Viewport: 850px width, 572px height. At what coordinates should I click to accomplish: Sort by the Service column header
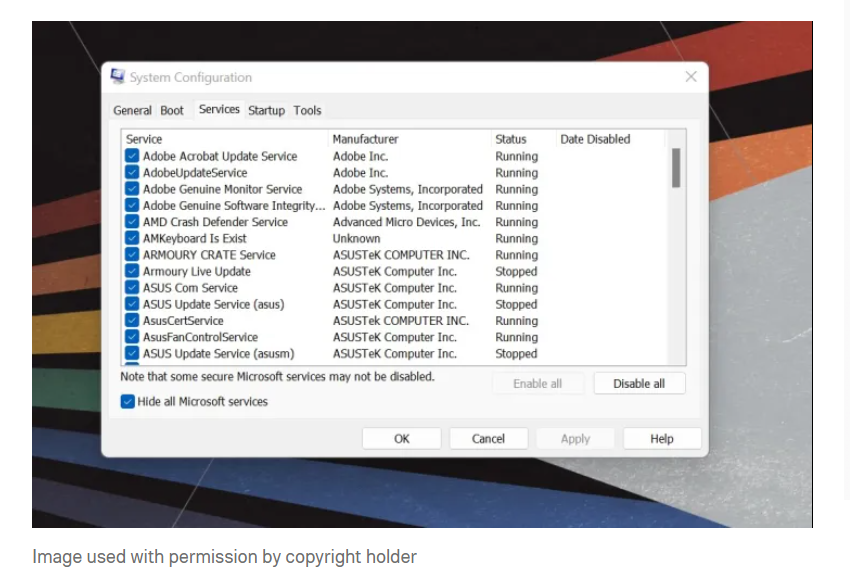point(225,139)
